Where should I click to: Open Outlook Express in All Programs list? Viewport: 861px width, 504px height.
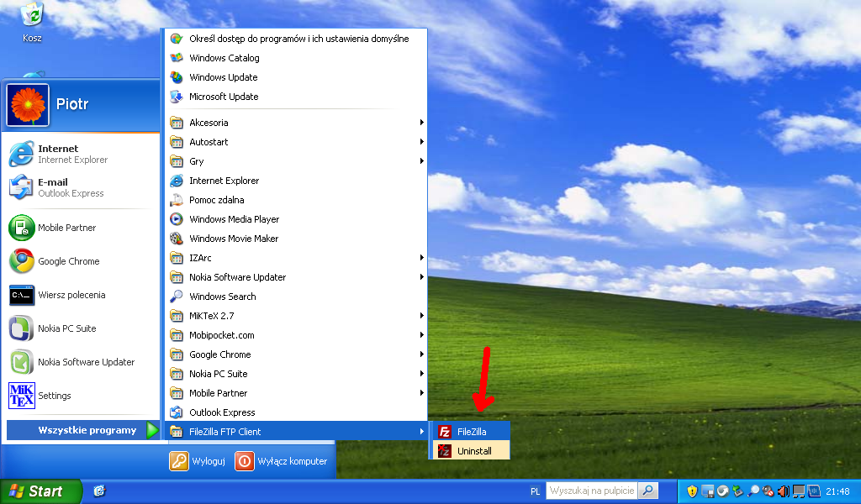(x=297, y=412)
